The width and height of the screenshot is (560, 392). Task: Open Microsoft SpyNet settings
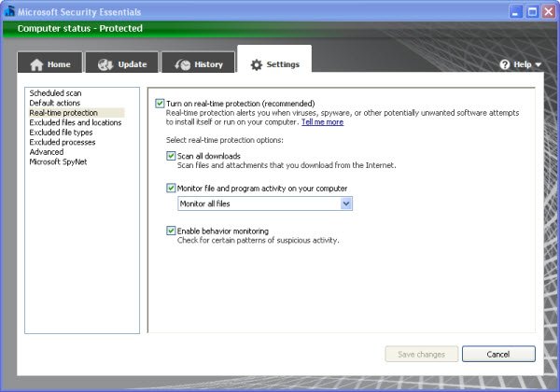(58, 161)
